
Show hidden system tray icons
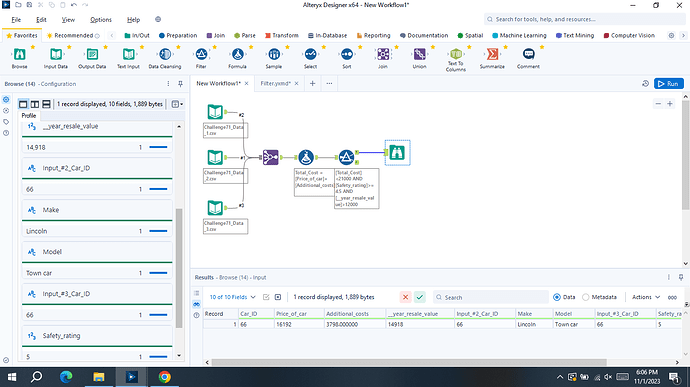pyautogui.click(x=560, y=377)
